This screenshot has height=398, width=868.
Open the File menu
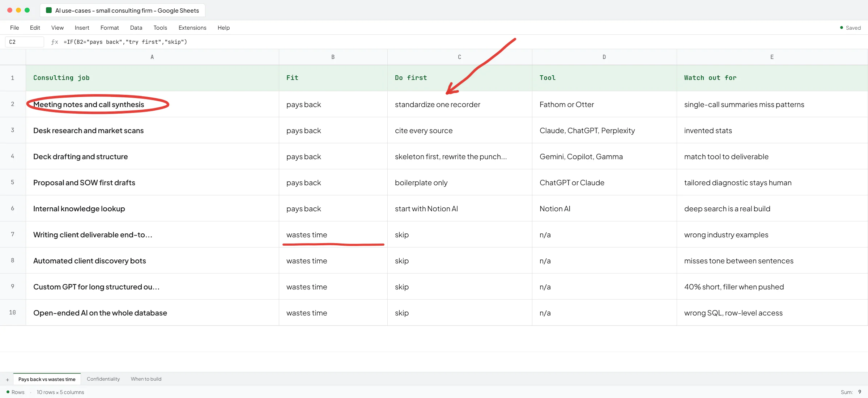(x=14, y=28)
